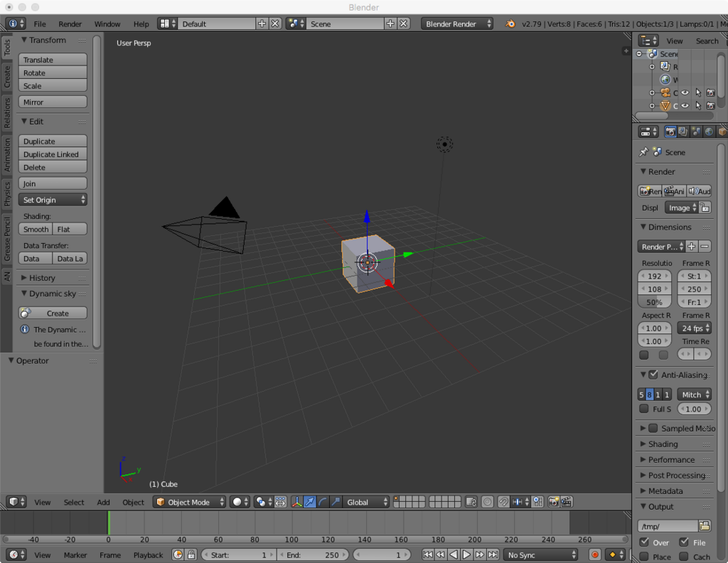Viewport: 728px width, 563px height.
Task: Click the Mirror button
Action: point(53,102)
